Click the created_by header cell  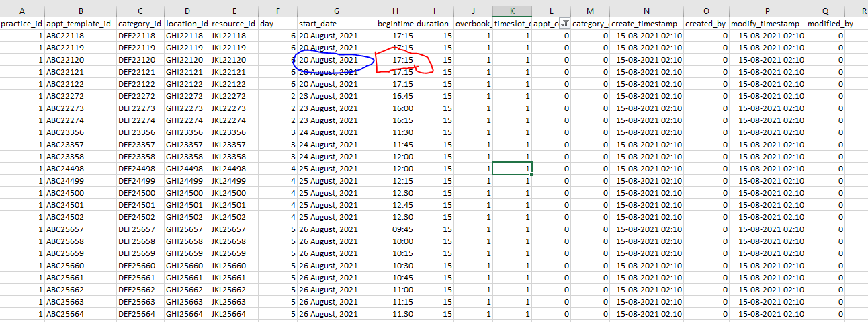click(706, 24)
